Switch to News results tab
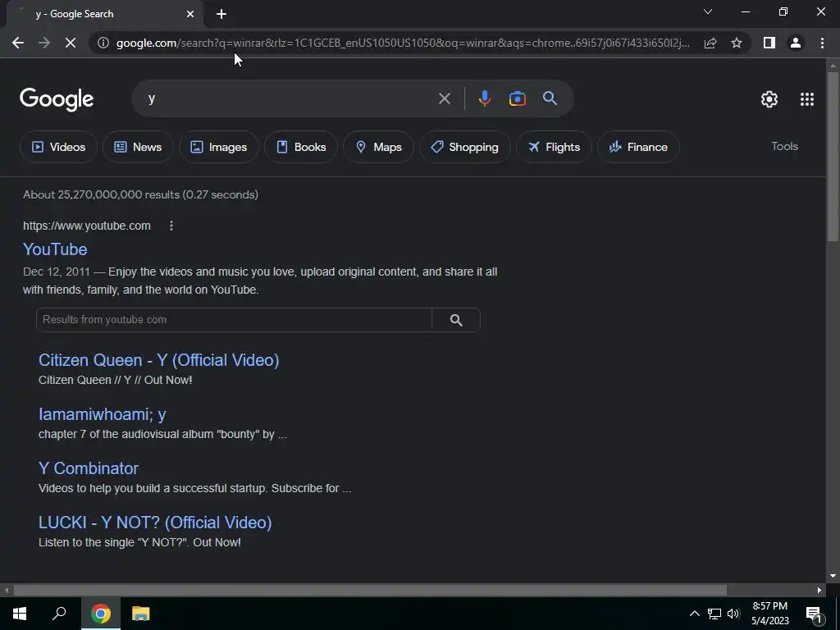This screenshot has height=630, width=840. click(138, 147)
